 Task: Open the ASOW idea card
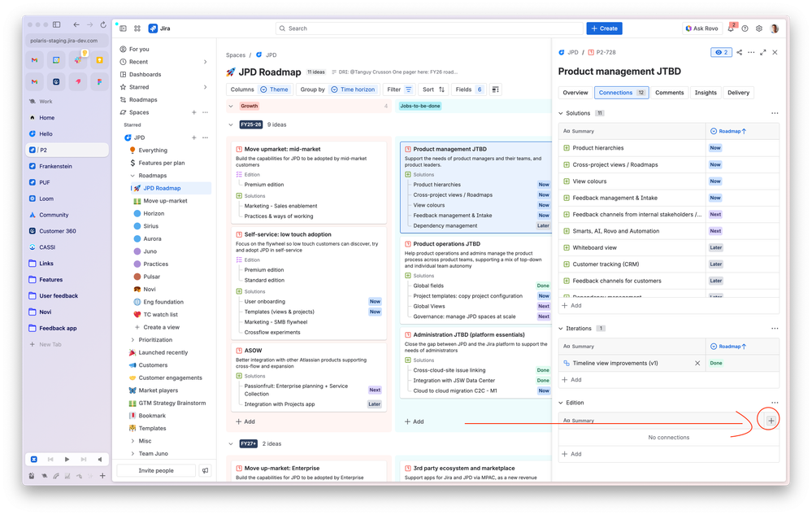(x=309, y=378)
